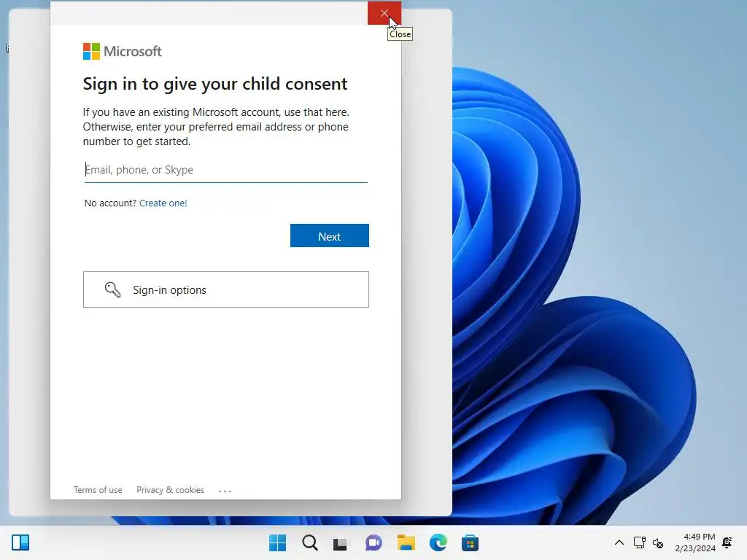Viewport: 747px width, 560px height.
Task: Click the blue Next button
Action: pos(329,236)
